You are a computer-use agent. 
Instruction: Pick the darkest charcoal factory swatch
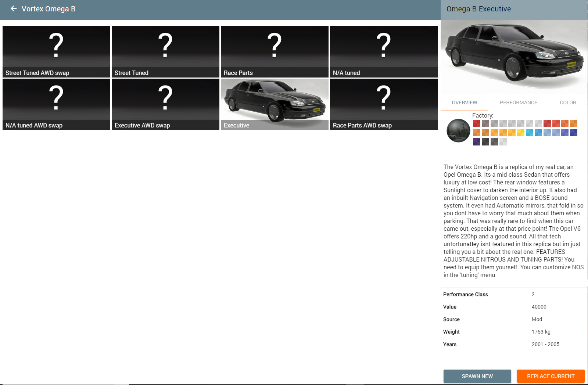click(x=485, y=142)
